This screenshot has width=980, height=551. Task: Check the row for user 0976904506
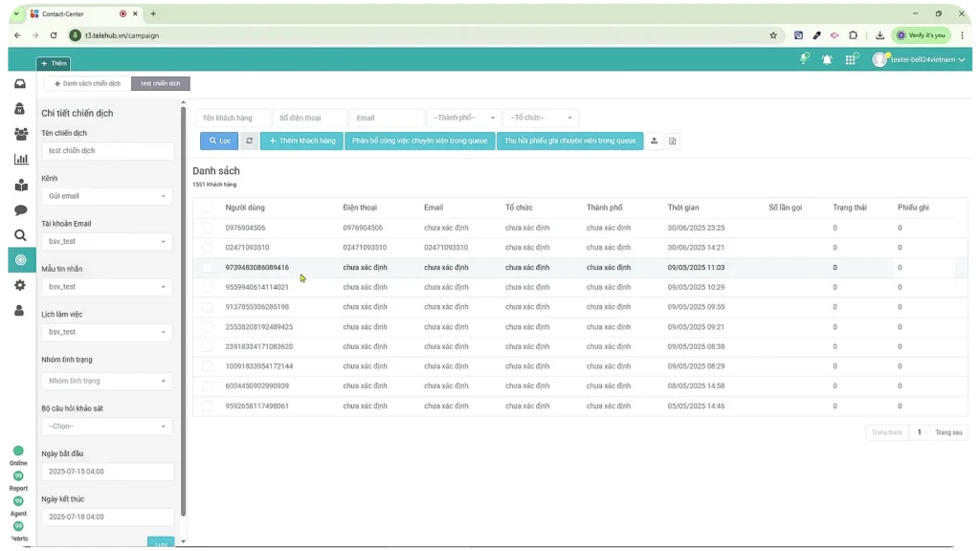point(208,228)
